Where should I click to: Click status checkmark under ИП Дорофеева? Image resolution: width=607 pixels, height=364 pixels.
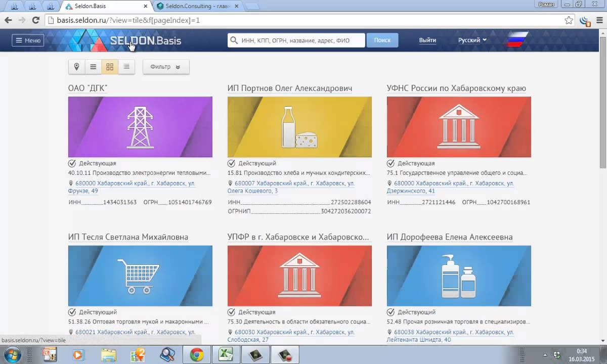tap(391, 312)
